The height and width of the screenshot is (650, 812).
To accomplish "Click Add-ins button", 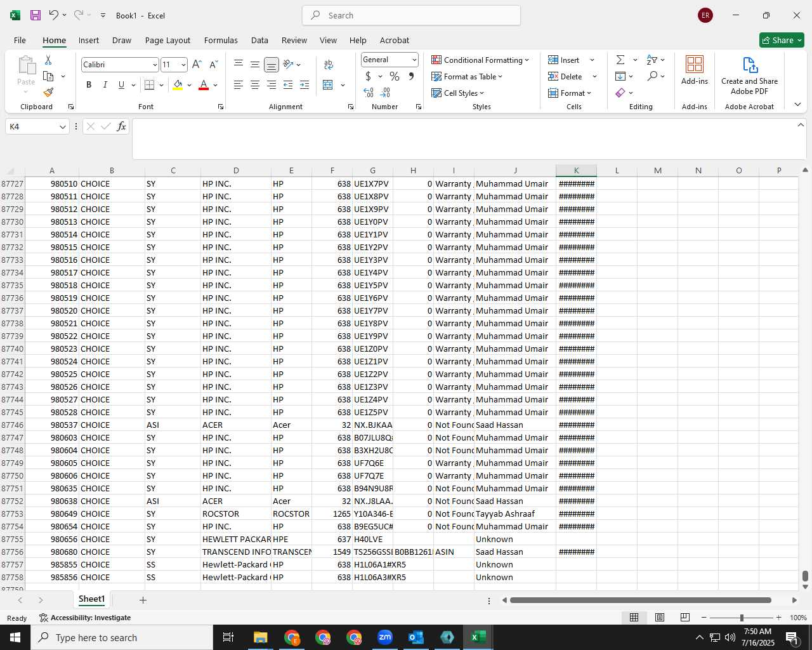I will point(695,70).
